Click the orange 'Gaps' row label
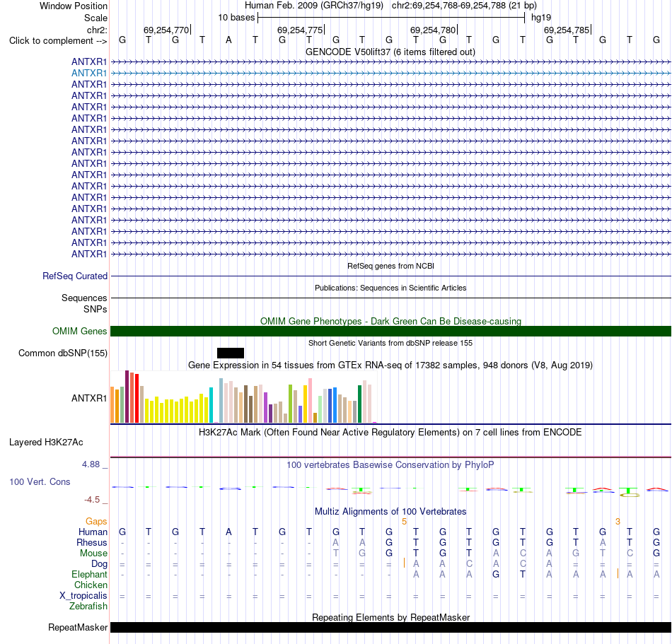672x644 pixels. 96,522
